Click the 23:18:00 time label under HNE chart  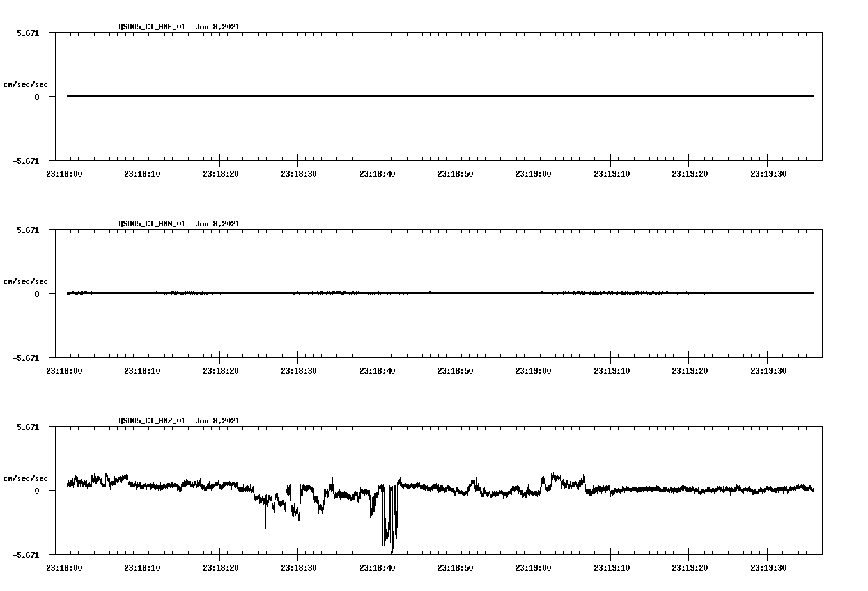[64, 173]
